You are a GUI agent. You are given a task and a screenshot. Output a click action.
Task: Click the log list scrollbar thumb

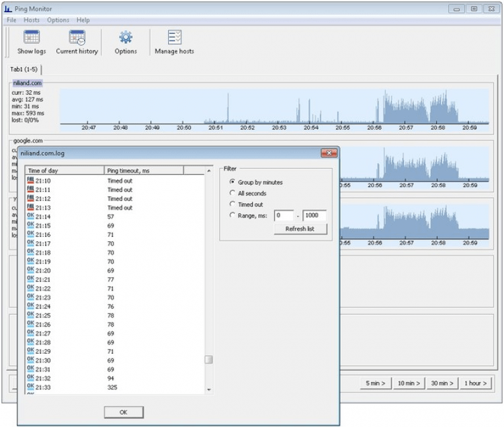(208, 360)
